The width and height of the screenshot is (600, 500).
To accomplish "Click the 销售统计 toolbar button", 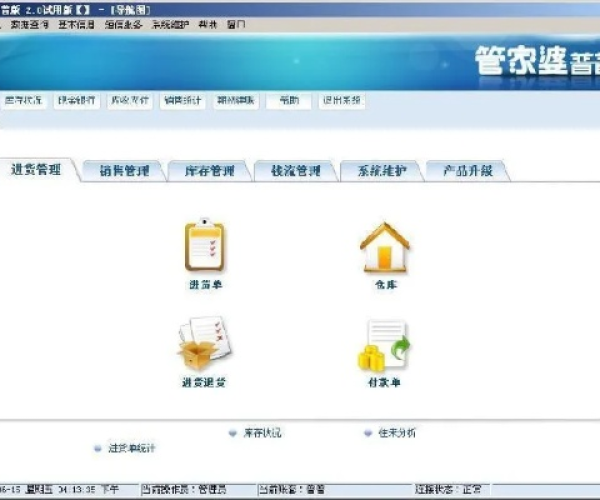I will [183, 101].
